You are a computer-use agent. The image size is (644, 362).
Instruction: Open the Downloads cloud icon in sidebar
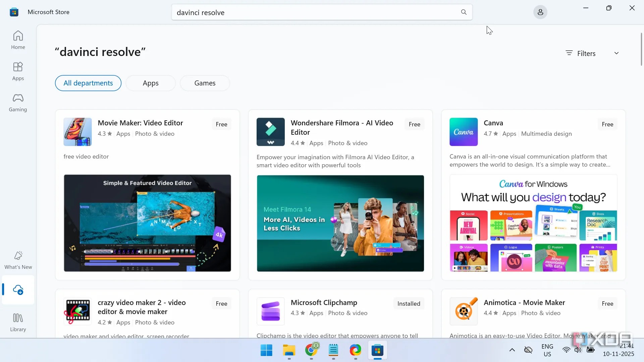(18, 290)
